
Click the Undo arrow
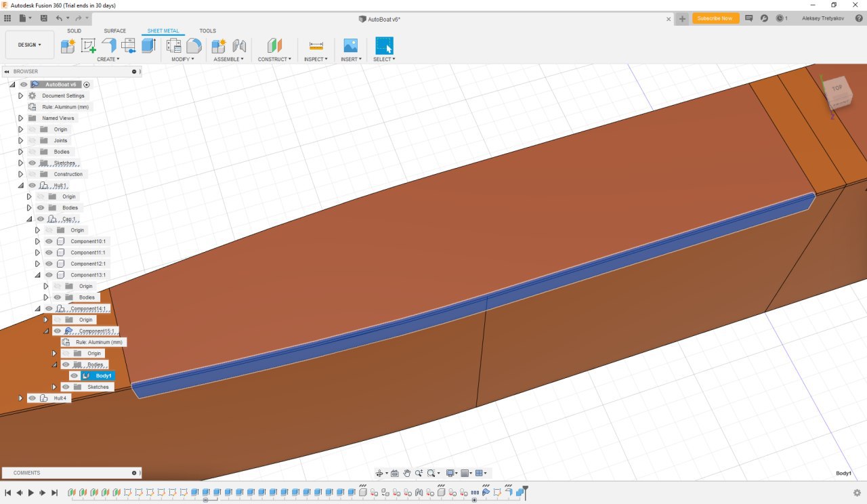point(59,18)
